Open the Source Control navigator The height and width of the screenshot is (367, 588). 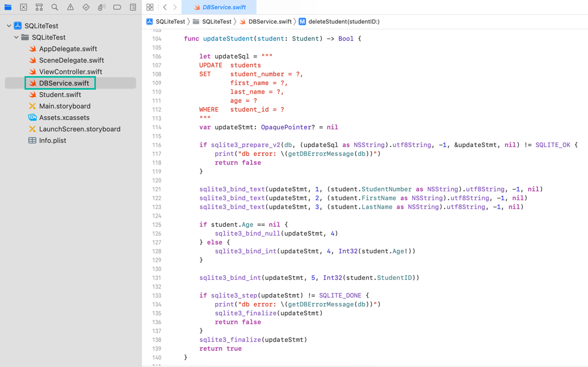click(x=23, y=7)
